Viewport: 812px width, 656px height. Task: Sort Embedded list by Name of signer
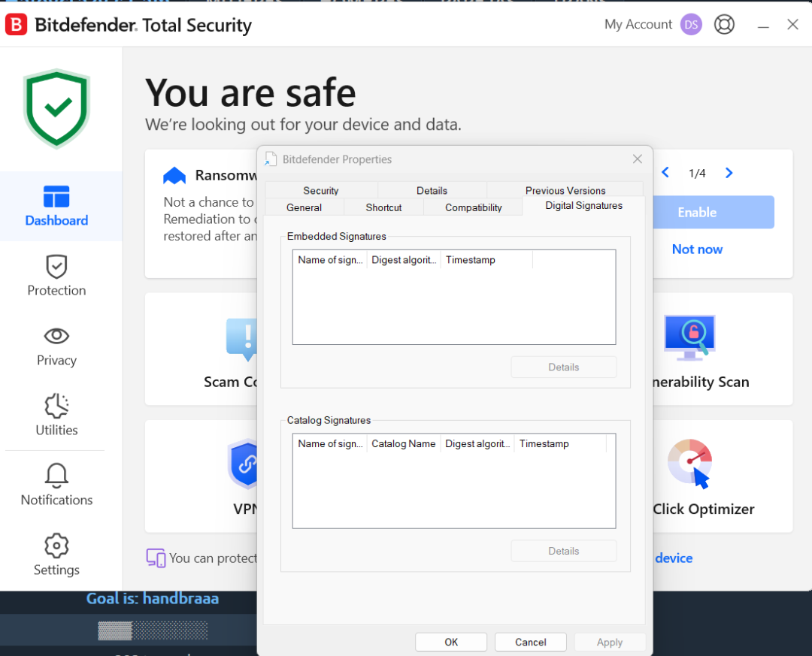point(330,260)
